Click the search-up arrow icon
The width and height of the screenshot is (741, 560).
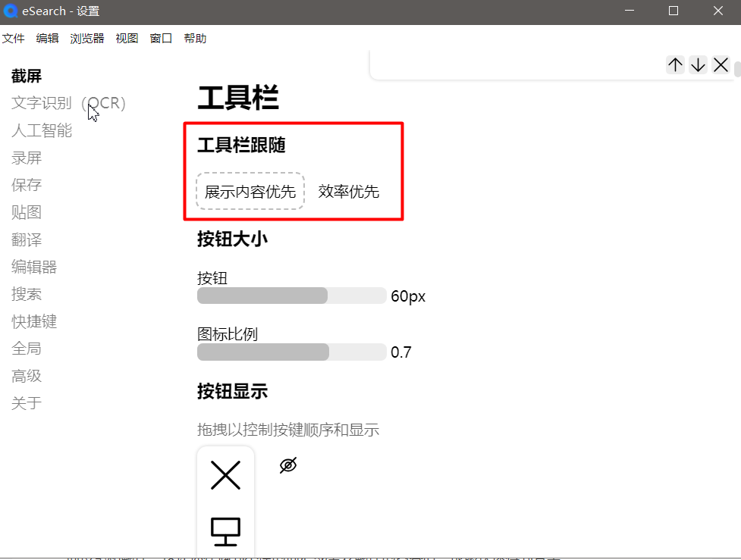674,64
